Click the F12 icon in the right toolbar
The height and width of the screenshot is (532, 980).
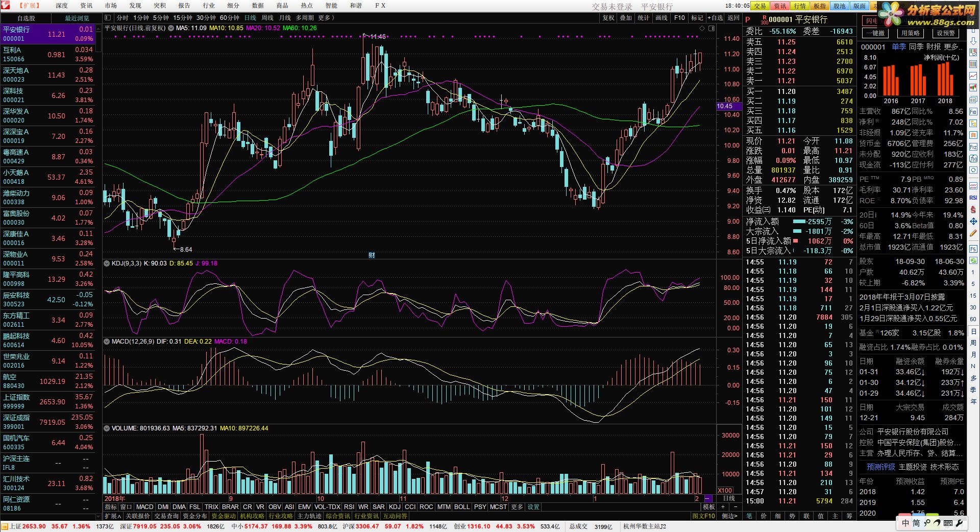973,147
